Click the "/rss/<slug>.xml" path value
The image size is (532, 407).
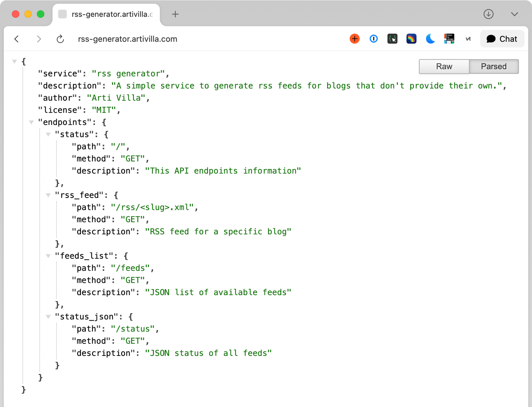153,207
